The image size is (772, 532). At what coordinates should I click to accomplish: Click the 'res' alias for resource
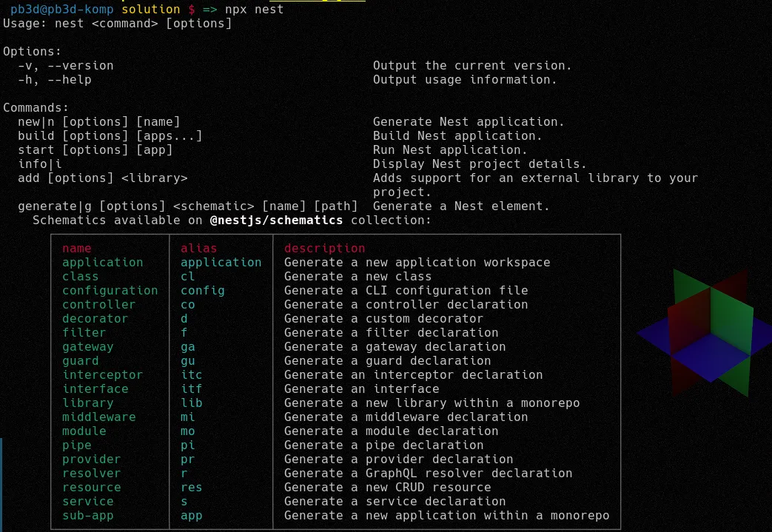[192, 487]
